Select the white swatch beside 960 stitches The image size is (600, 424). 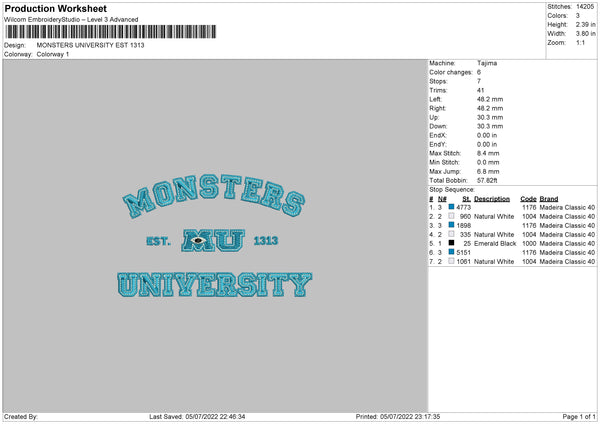point(451,216)
